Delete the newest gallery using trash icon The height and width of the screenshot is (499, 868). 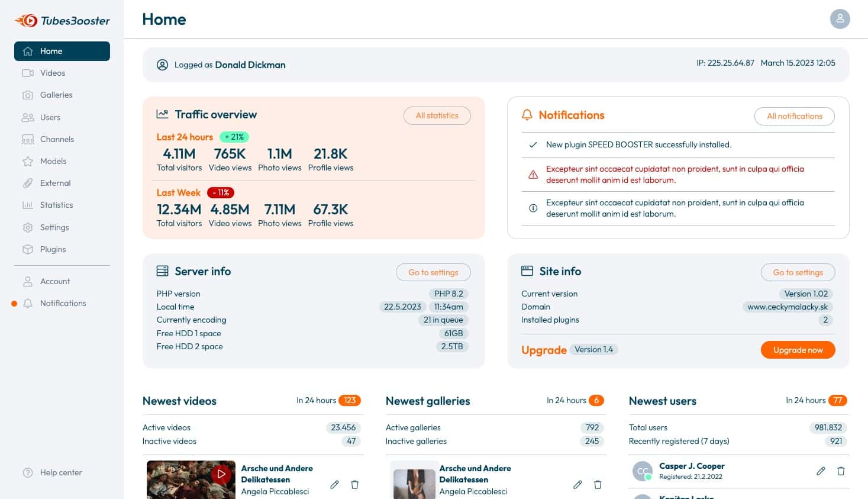coord(598,484)
